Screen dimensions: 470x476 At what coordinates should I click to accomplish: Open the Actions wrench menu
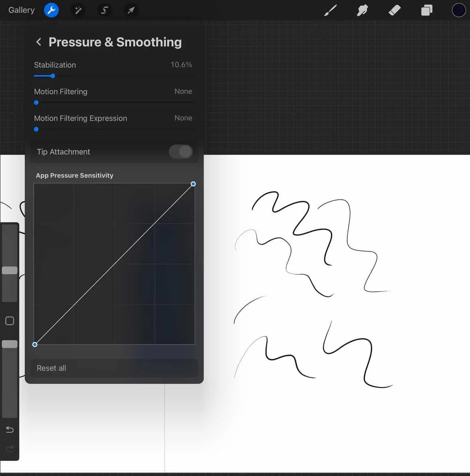coord(51,10)
